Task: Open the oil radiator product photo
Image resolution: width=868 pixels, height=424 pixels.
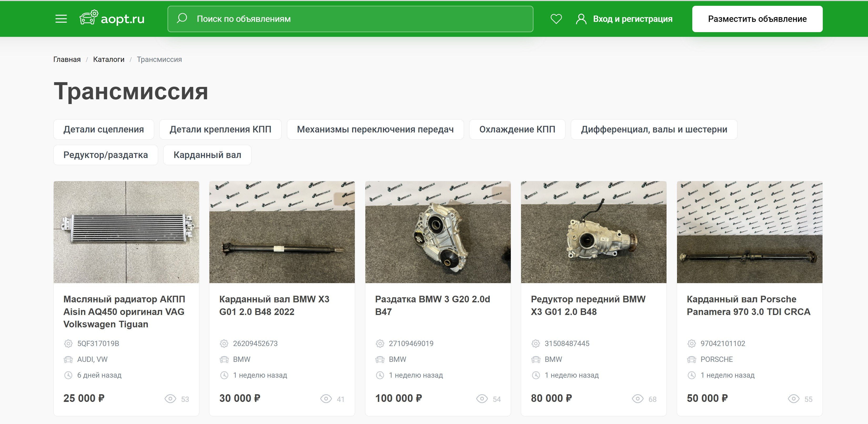Action: point(126,232)
